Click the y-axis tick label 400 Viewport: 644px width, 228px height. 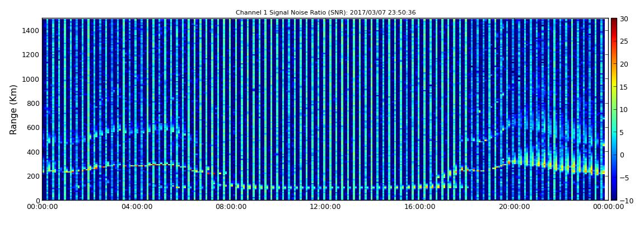point(33,152)
